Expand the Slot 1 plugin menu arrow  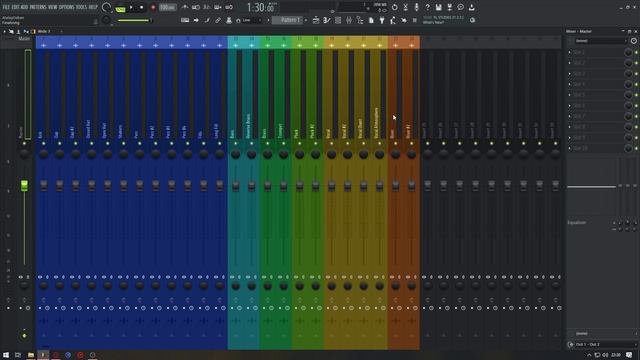(570, 52)
